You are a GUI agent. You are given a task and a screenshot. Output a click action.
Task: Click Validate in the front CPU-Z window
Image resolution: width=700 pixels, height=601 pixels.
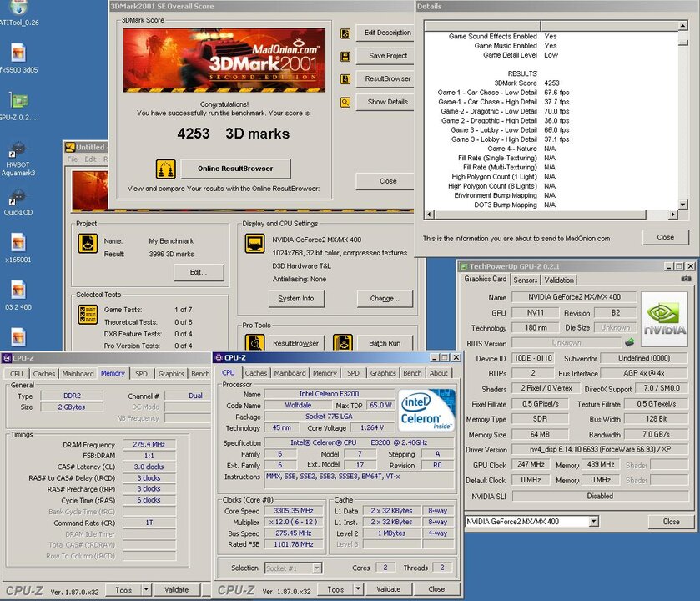point(389,589)
